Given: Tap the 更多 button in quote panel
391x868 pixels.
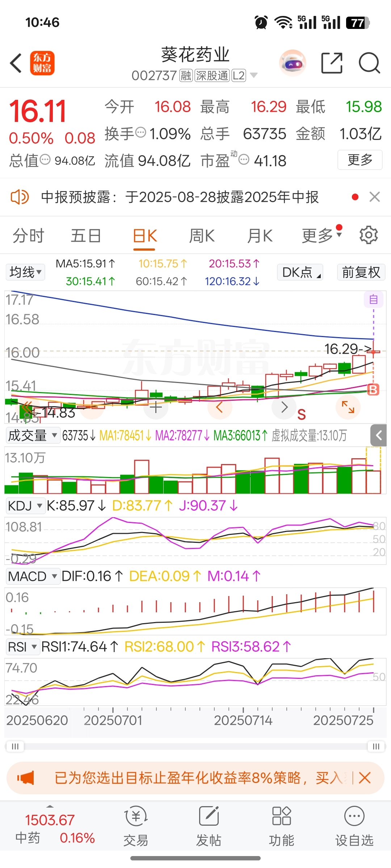Looking at the screenshot, I should (360, 159).
